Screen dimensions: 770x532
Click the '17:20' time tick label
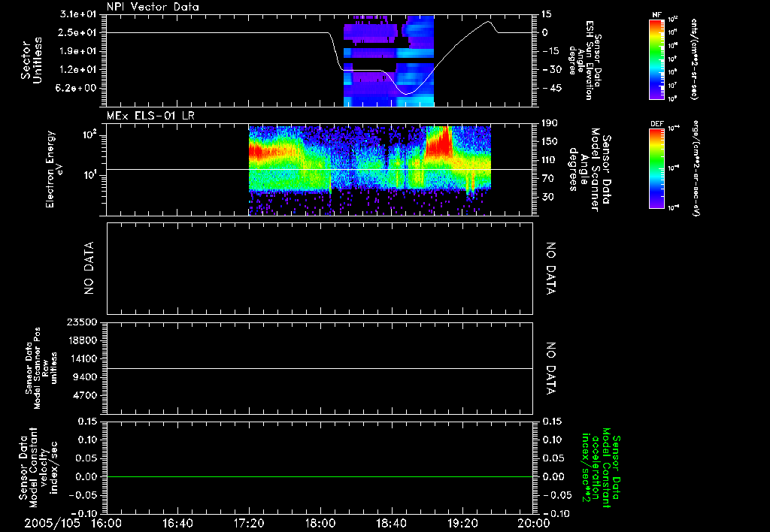click(249, 524)
